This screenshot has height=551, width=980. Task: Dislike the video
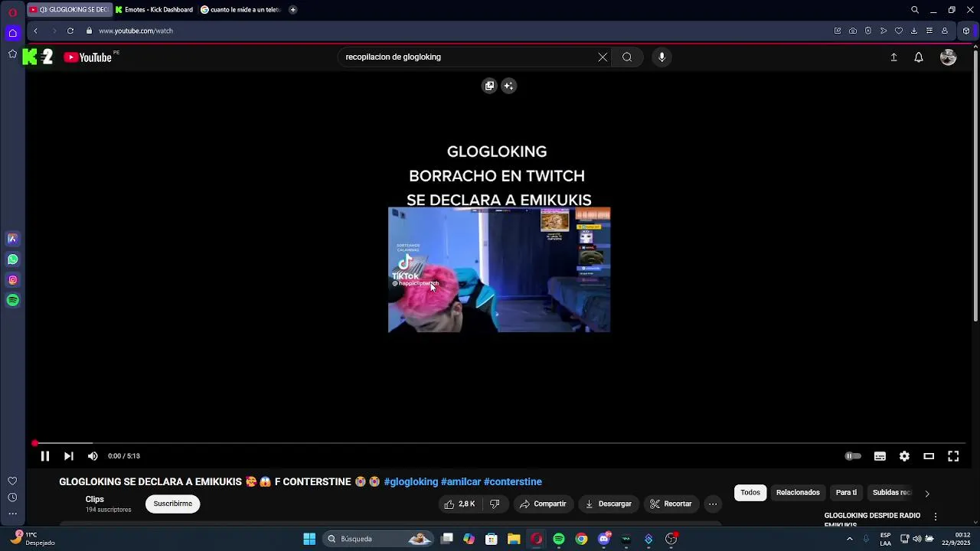495,504
